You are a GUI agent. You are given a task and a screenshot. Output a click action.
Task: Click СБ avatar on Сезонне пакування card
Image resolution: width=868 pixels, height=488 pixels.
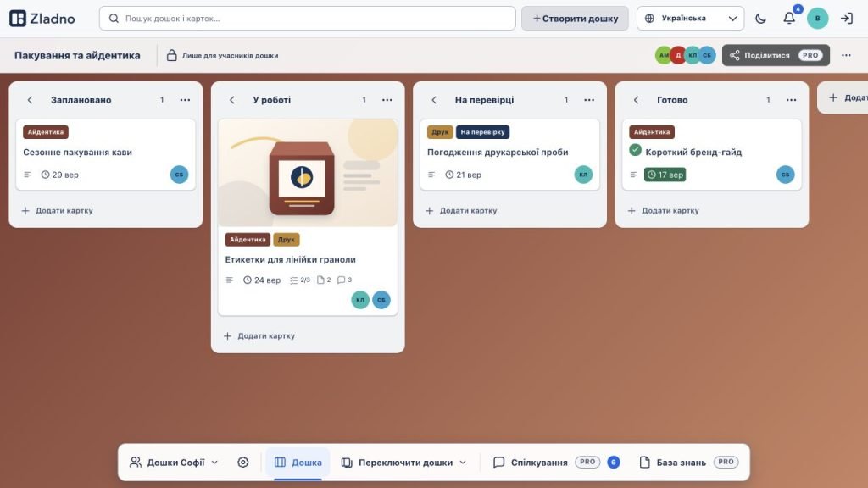coord(180,175)
